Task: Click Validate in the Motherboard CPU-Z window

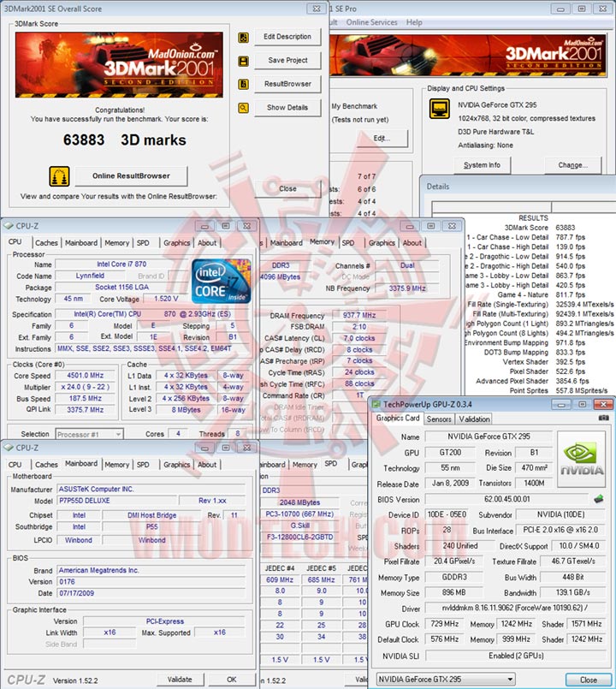Action: click(x=180, y=680)
